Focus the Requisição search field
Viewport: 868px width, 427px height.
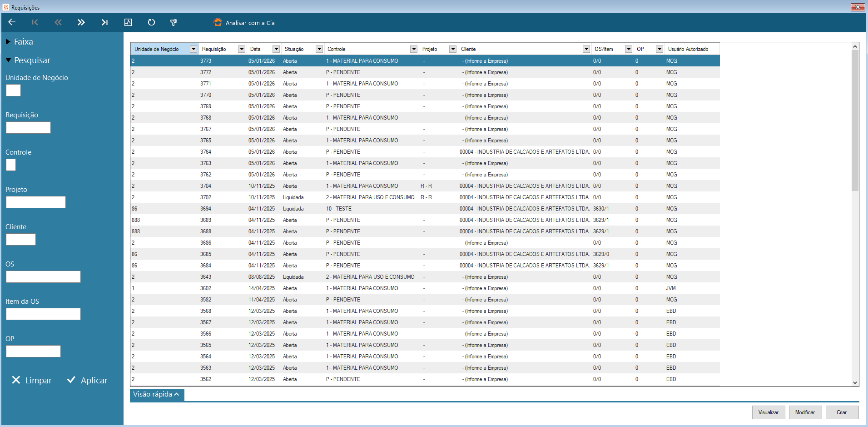click(x=28, y=128)
